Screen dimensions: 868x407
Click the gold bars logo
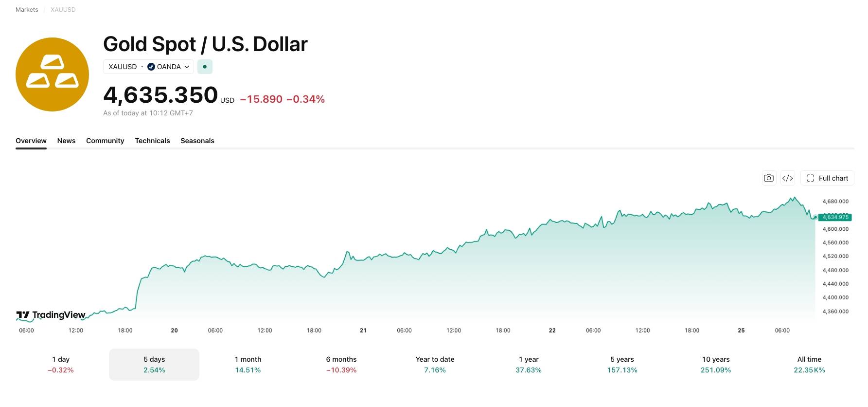click(52, 74)
